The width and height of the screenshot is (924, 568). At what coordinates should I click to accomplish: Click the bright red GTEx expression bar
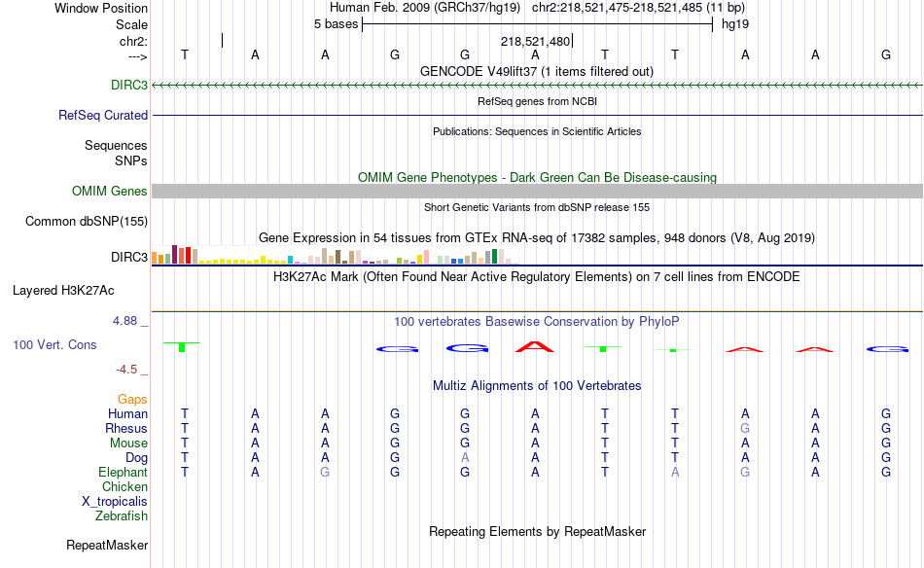188,255
